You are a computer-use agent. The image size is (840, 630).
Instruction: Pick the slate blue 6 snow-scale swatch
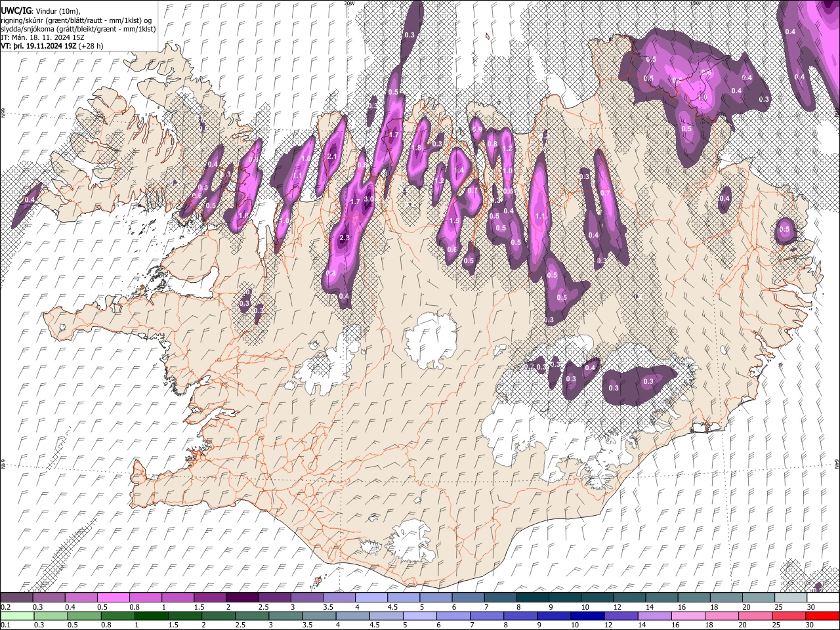tap(467, 597)
